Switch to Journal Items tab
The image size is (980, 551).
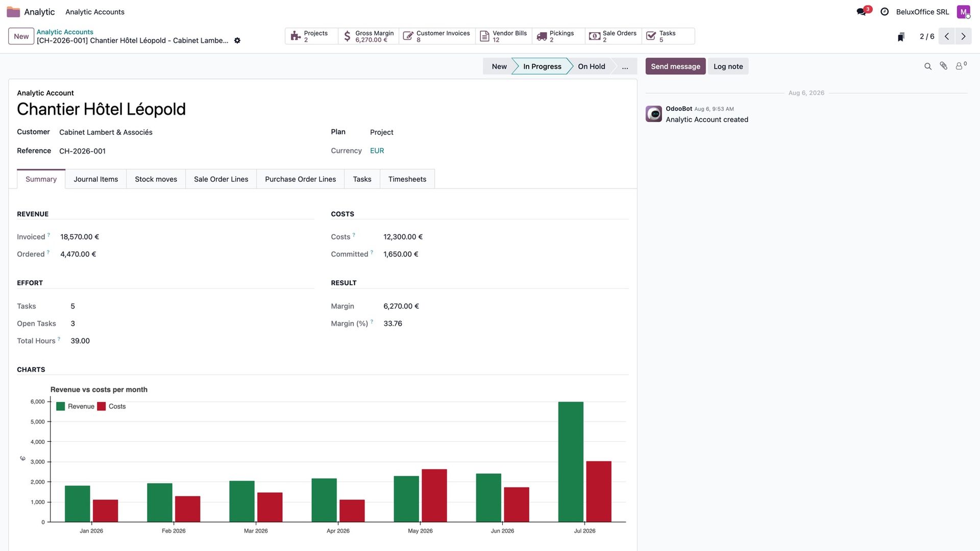tap(95, 179)
